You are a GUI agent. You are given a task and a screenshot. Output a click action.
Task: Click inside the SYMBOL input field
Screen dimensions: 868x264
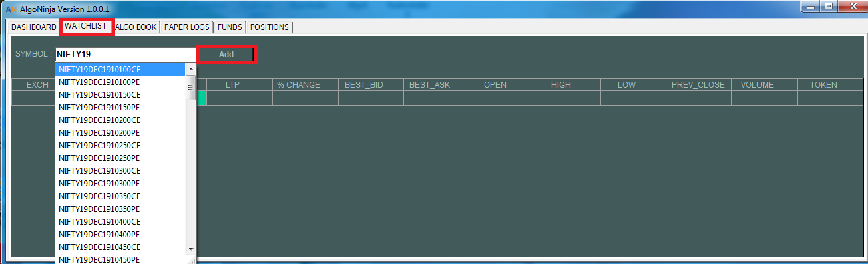click(x=126, y=55)
